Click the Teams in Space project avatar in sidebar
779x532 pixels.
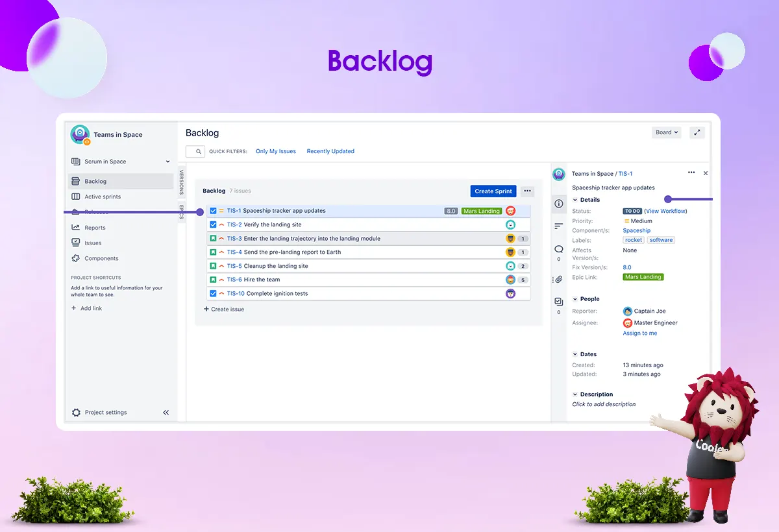(80, 134)
